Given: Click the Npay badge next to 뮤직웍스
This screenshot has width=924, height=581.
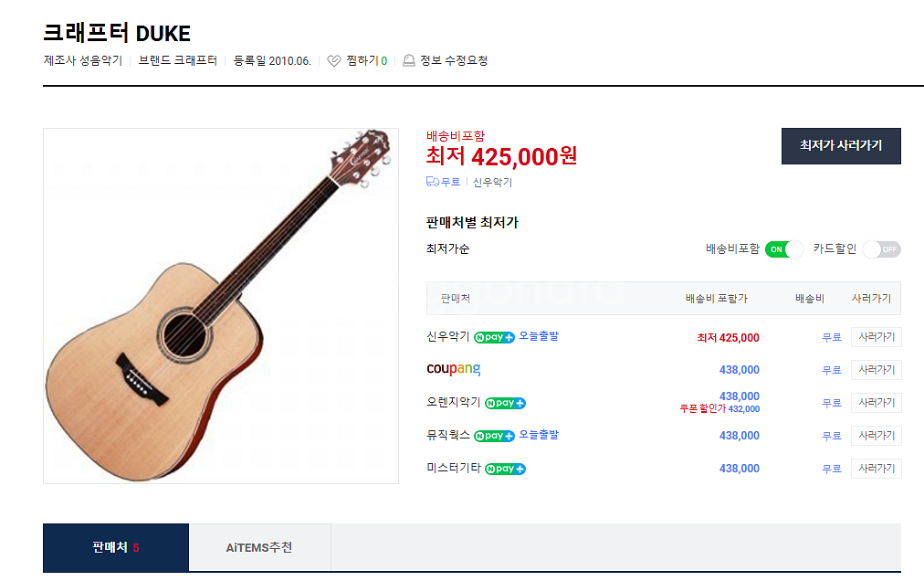Looking at the screenshot, I should (x=494, y=436).
